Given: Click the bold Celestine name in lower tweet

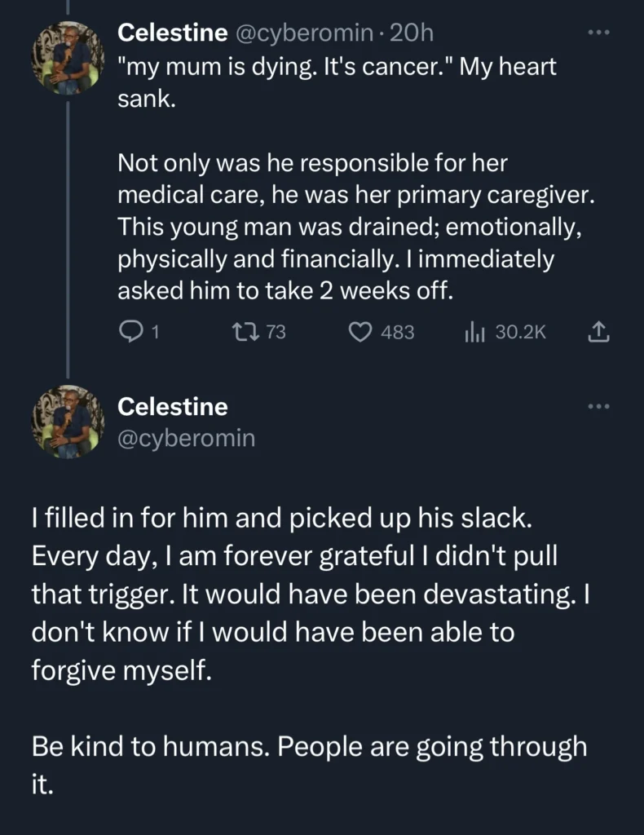Looking at the screenshot, I should (x=173, y=406).
